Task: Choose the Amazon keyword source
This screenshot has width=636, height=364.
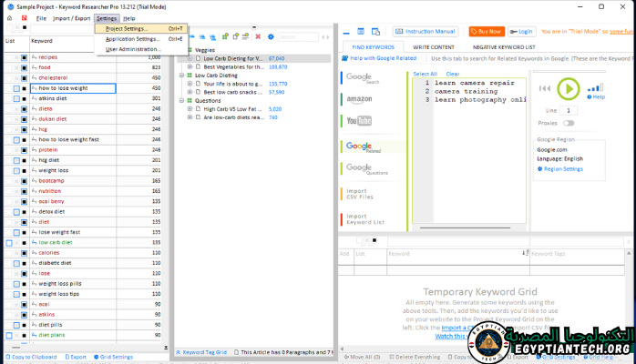Action: (359, 99)
